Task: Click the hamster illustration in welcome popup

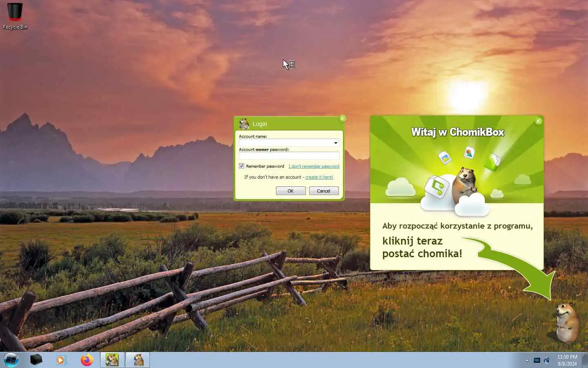Action: tap(465, 186)
